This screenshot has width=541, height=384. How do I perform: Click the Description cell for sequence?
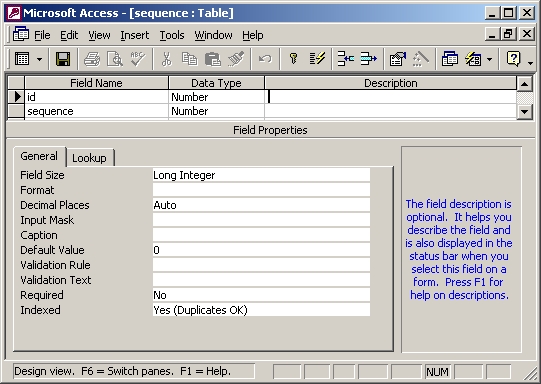click(391, 111)
